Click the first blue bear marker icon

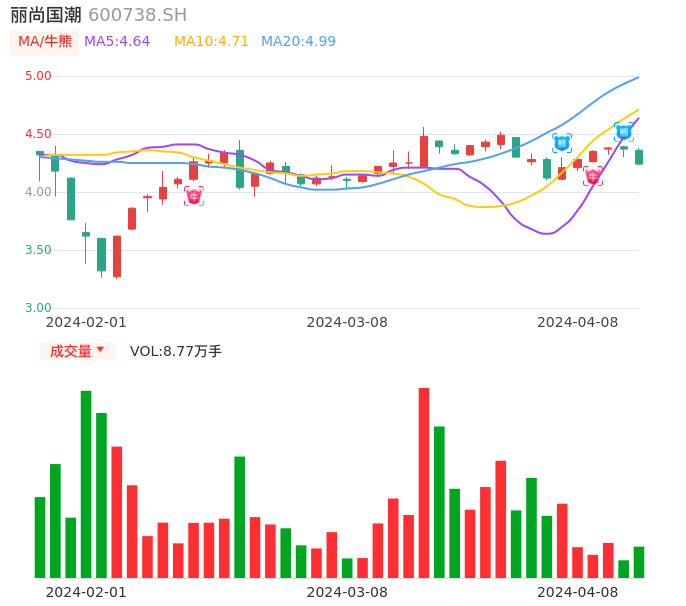coord(562,143)
